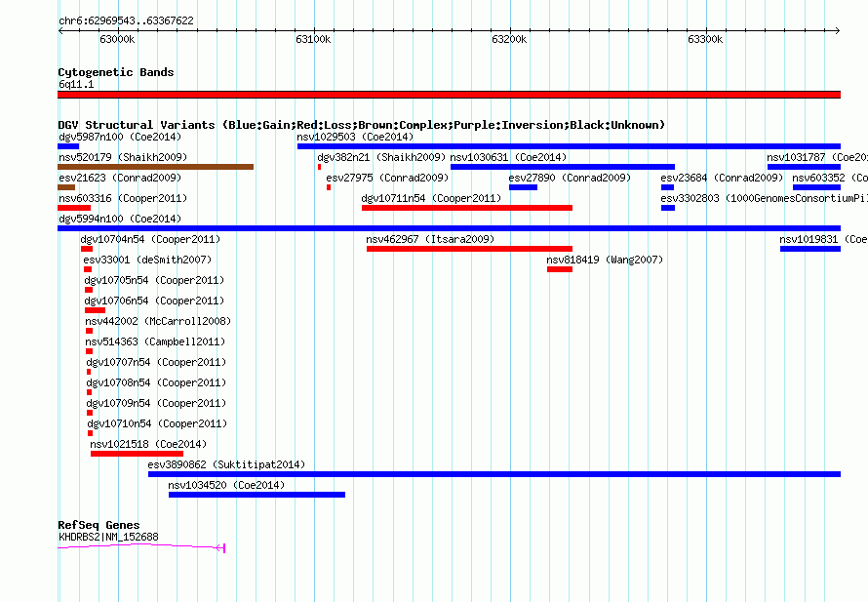
Task: Select the nsv1030631 blue gain bar
Action: point(563,167)
